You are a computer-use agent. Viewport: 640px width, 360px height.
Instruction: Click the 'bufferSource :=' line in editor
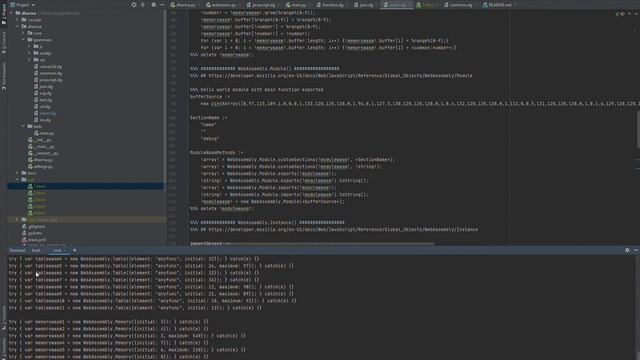click(x=210, y=97)
